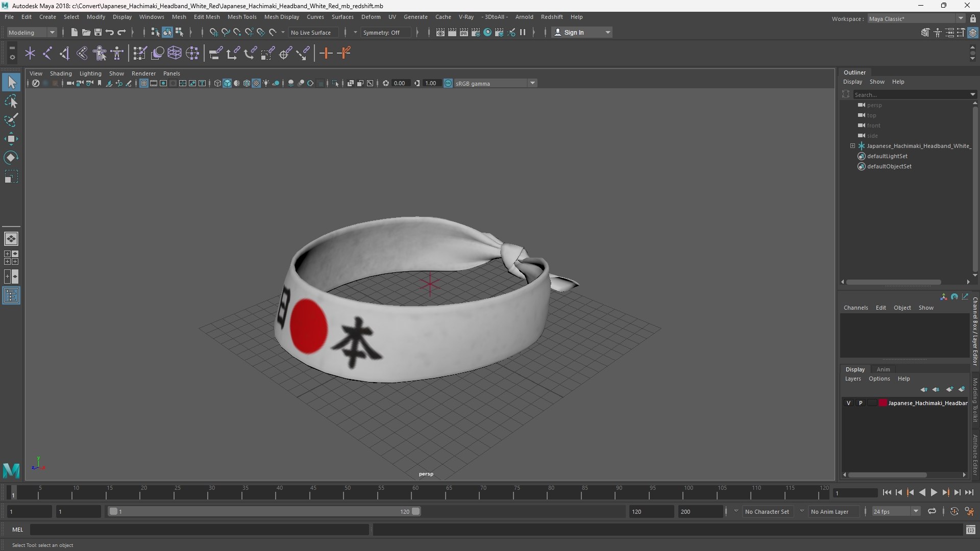Activate the Scale tool
Image resolution: width=980 pixels, height=551 pixels.
click(x=11, y=177)
